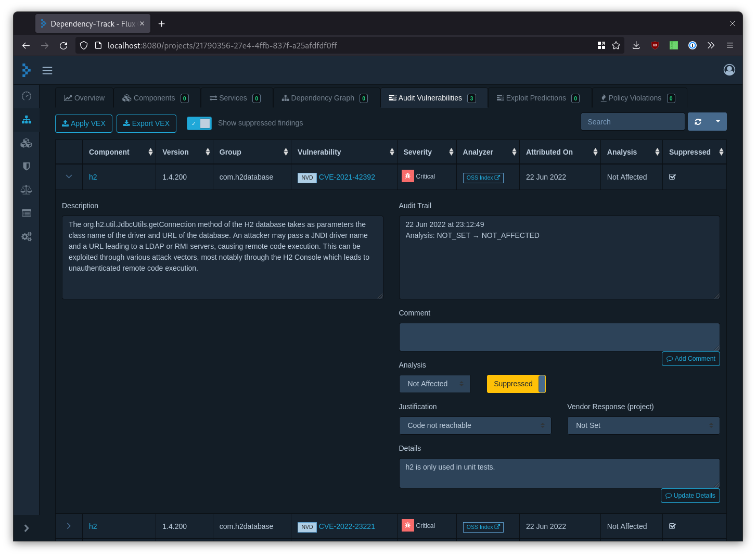Screen dimensions: 756x556
Task: Open the Firefox application menu
Action: 730,46
